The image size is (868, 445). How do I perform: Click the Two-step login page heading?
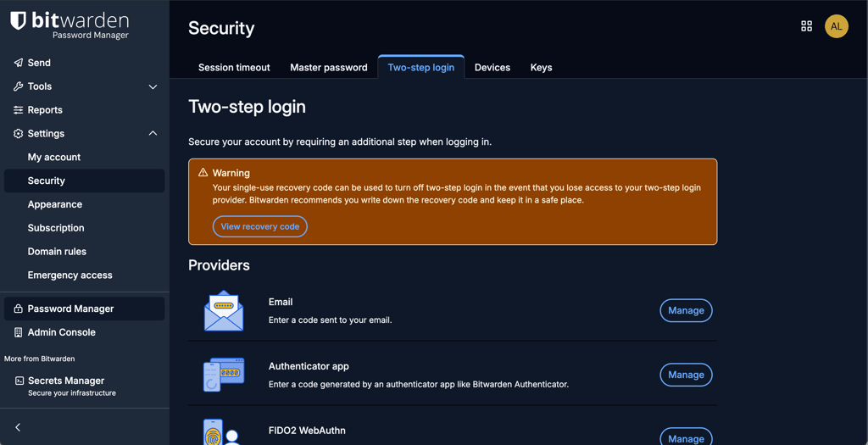pyautogui.click(x=247, y=107)
